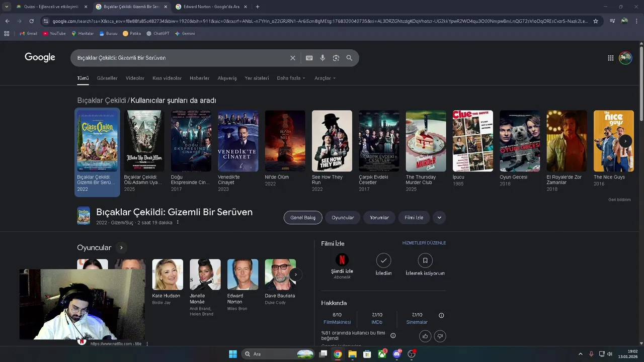The height and width of the screenshot is (362, 644).
Task: Open Chrome from the taskbar
Action: click(x=338, y=354)
